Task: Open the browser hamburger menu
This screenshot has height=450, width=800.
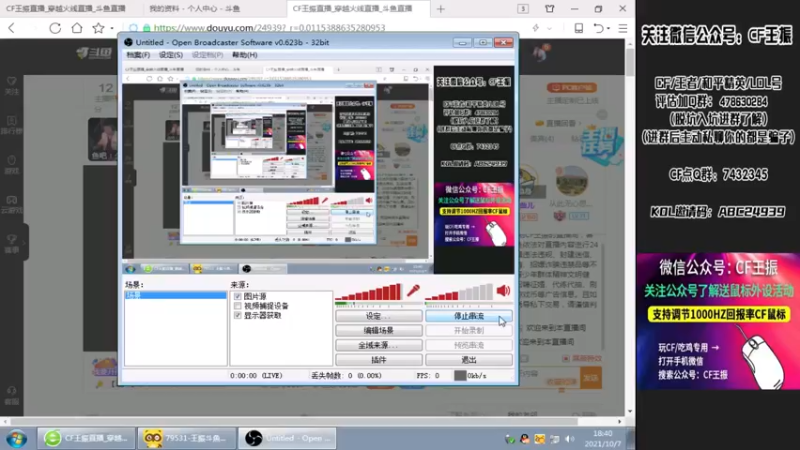Action: click(623, 28)
